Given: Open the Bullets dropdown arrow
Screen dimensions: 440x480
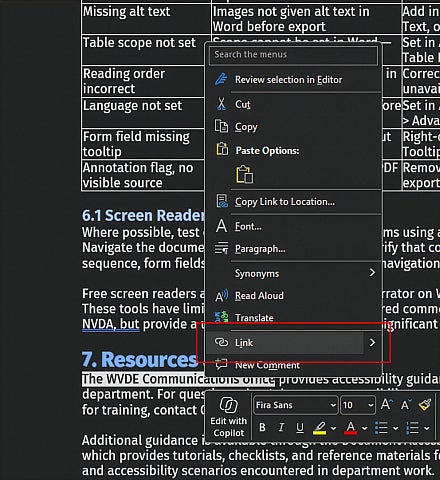Looking at the screenshot, I should [395, 428].
